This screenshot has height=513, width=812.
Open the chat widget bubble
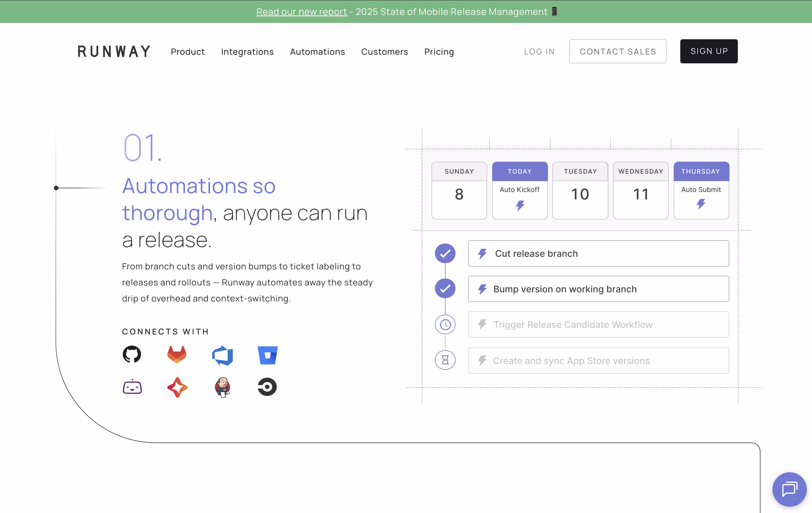[789, 489]
